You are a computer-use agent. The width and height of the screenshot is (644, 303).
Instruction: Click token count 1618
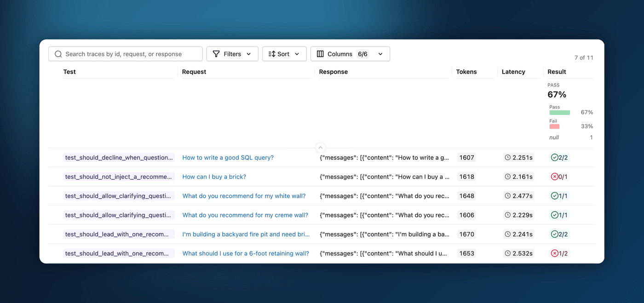(x=466, y=177)
